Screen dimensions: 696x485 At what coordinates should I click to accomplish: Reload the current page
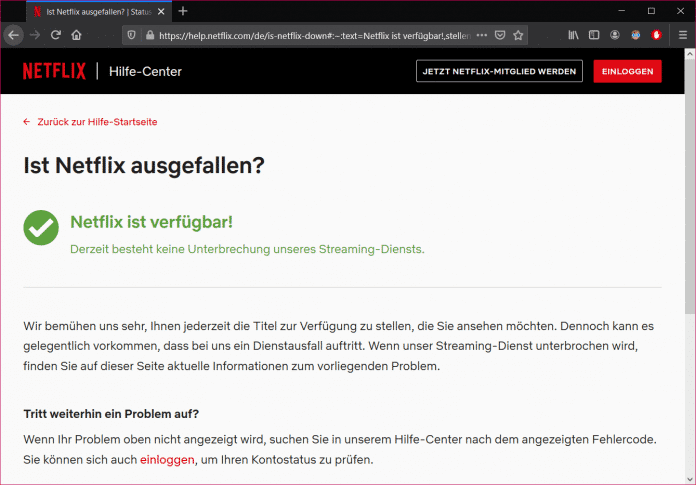[x=55, y=35]
